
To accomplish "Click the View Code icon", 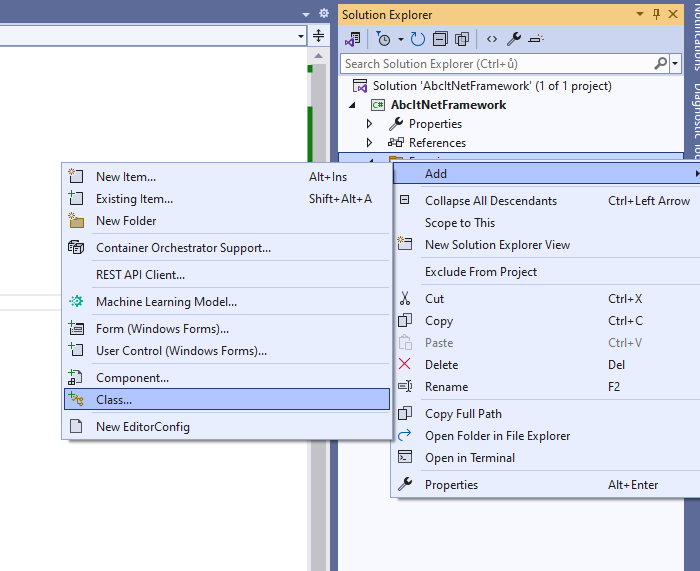I will (x=491, y=39).
